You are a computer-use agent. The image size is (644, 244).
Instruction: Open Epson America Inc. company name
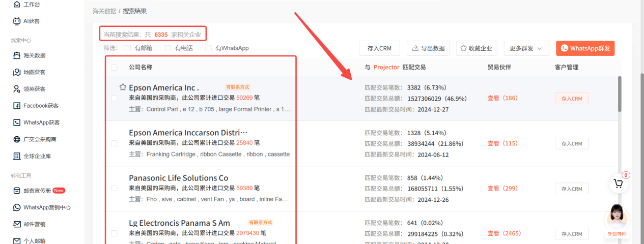(x=164, y=87)
